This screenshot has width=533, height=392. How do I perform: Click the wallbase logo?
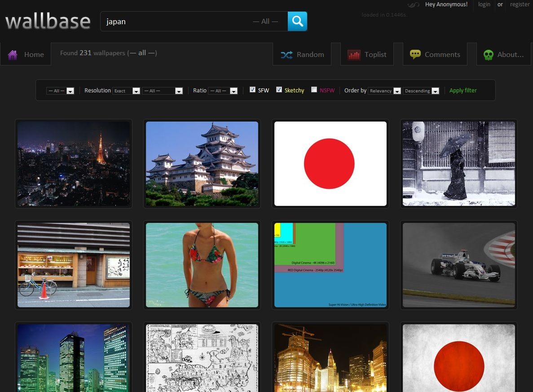[48, 21]
